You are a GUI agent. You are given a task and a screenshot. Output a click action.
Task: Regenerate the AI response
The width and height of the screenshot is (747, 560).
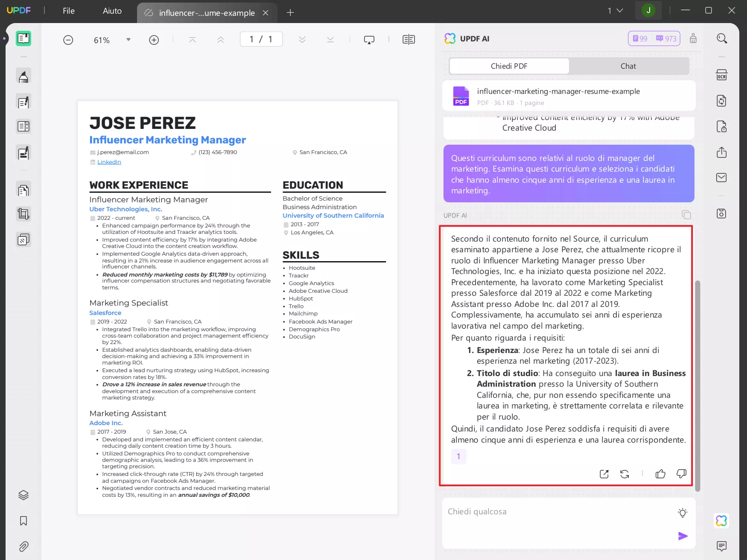click(624, 474)
